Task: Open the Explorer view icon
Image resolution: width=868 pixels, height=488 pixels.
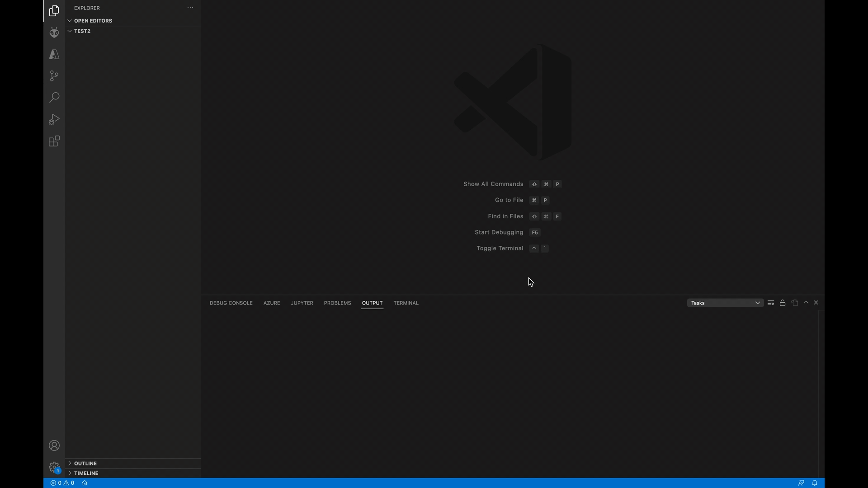Action: click(54, 11)
